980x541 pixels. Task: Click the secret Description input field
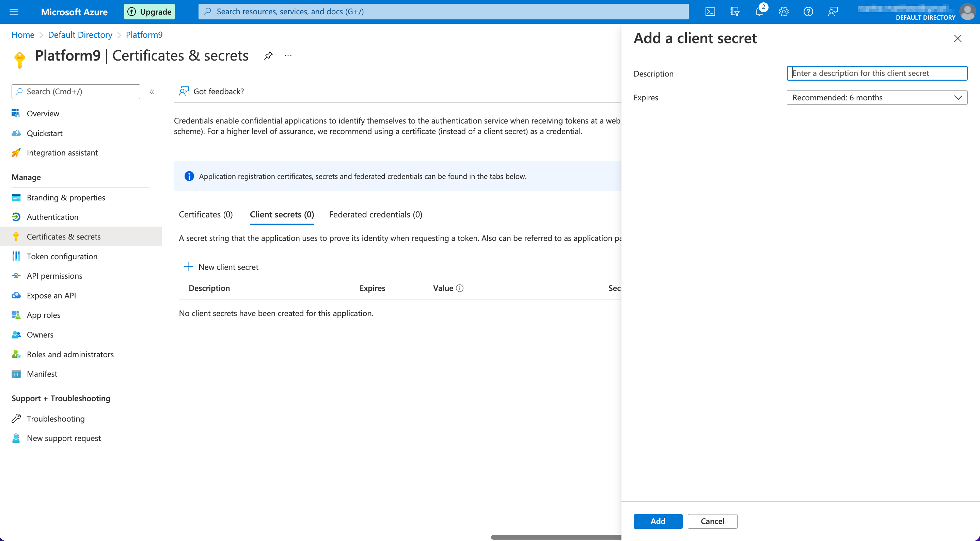point(877,73)
